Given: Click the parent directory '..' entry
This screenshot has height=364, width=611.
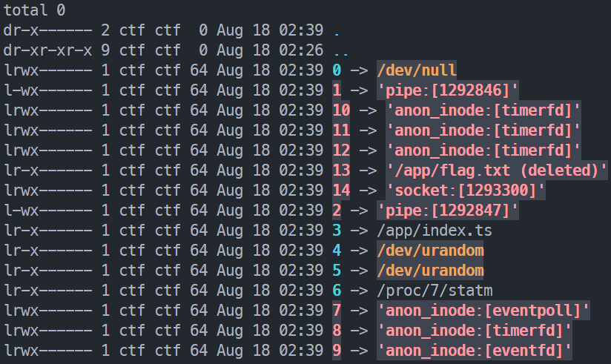Looking at the screenshot, I should pos(341,50).
